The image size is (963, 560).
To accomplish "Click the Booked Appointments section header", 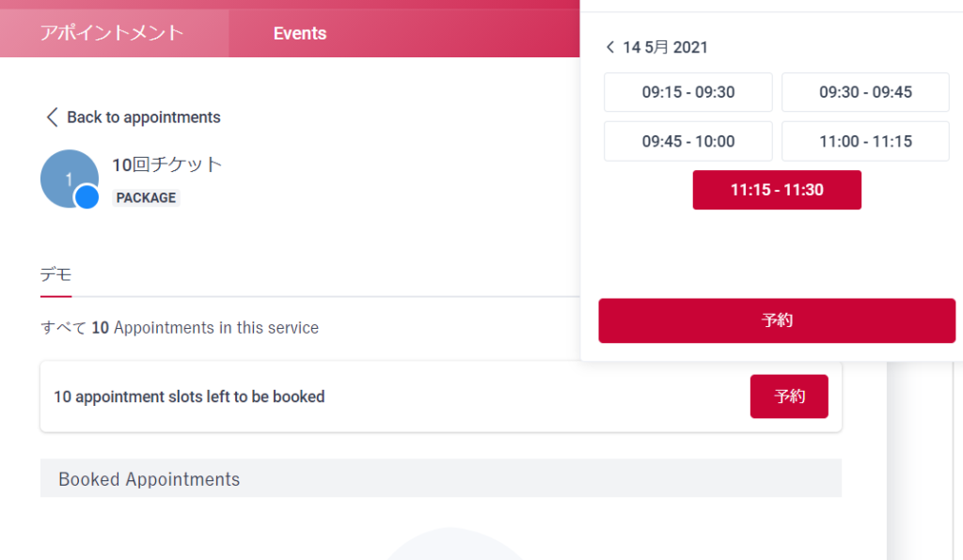I will tap(441, 478).
